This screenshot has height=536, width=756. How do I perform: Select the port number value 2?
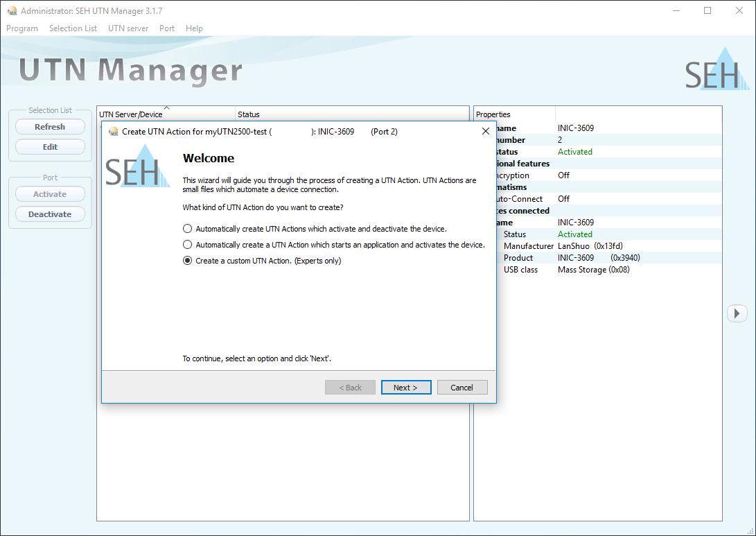[560, 140]
